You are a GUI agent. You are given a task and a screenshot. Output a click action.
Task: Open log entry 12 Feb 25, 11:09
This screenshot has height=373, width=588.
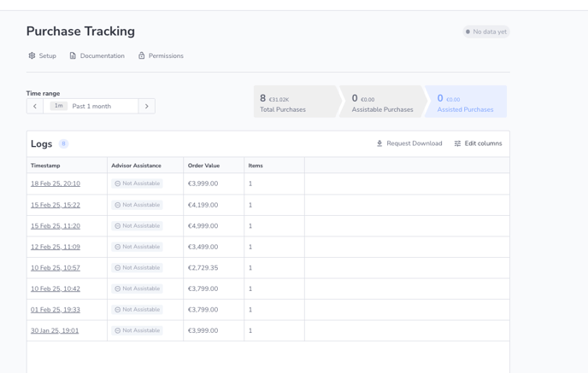pos(56,247)
